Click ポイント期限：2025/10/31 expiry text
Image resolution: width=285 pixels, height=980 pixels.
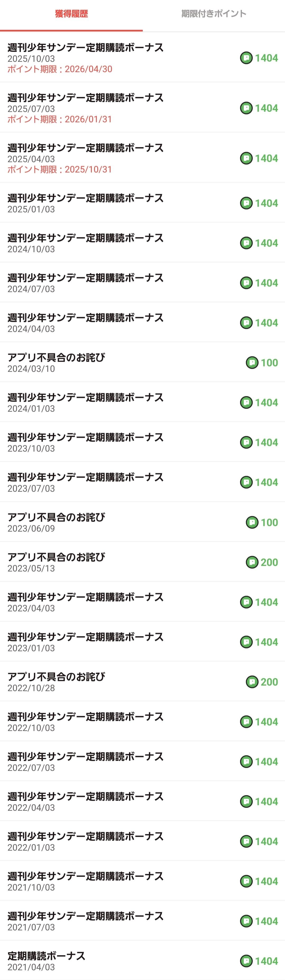click(60, 170)
